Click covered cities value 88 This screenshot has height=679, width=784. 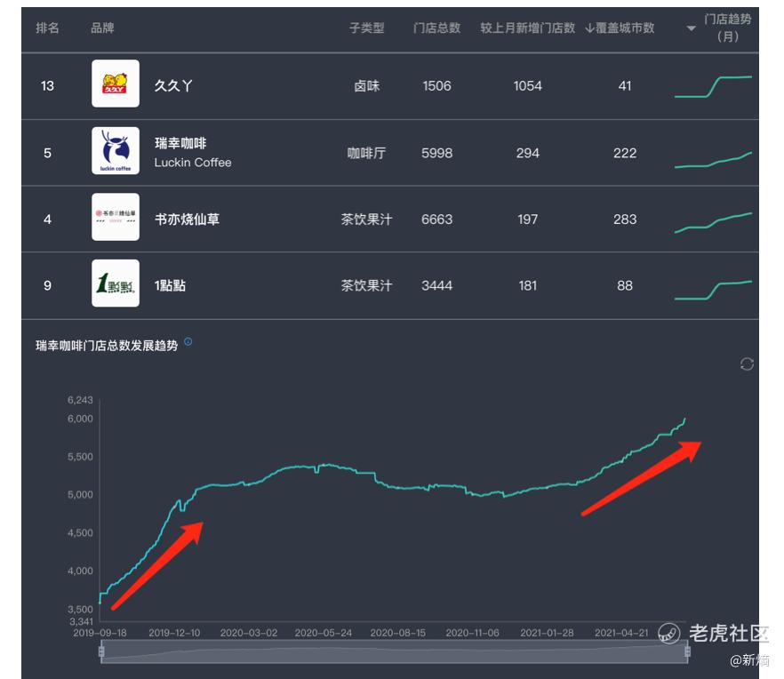(625, 285)
